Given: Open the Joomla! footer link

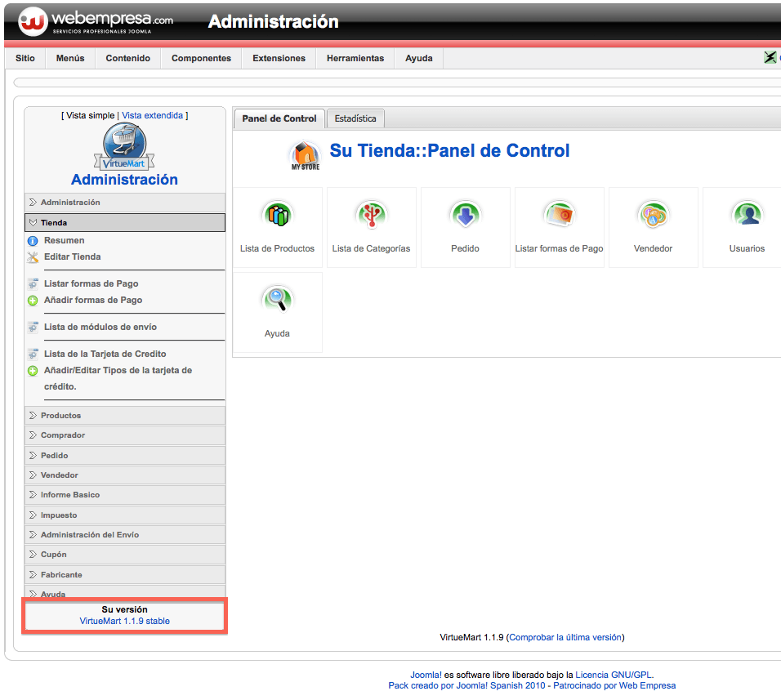Looking at the screenshot, I should coord(426,675).
